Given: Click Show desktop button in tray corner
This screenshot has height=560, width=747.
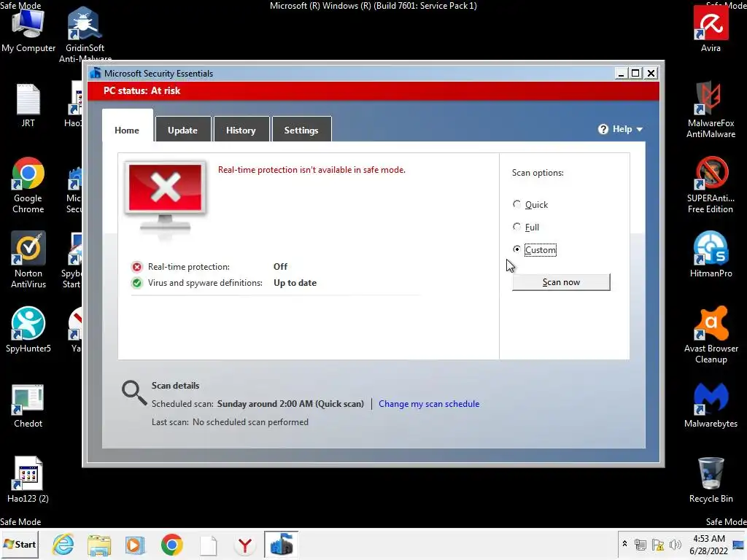Looking at the screenshot, I should [x=739, y=544].
